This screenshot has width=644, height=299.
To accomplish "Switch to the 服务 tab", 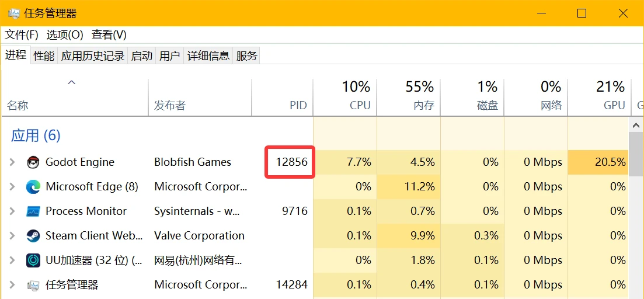I will (x=246, y=56).
